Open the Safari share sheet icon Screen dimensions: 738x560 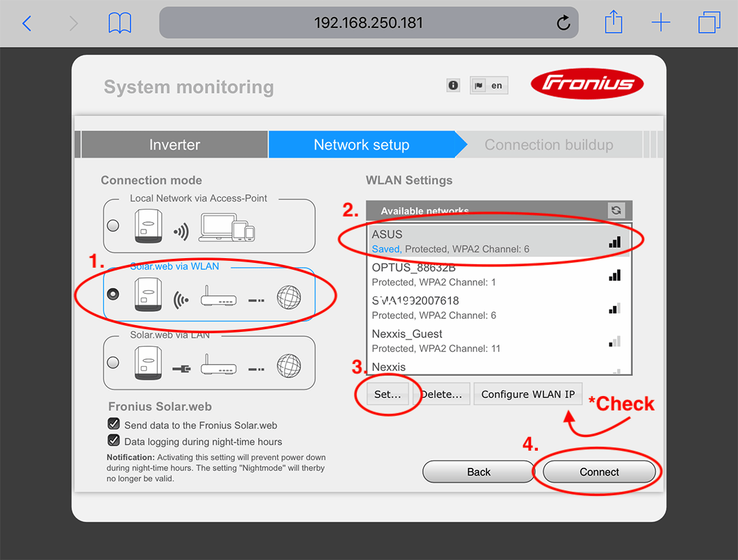[x=613, y=22]
